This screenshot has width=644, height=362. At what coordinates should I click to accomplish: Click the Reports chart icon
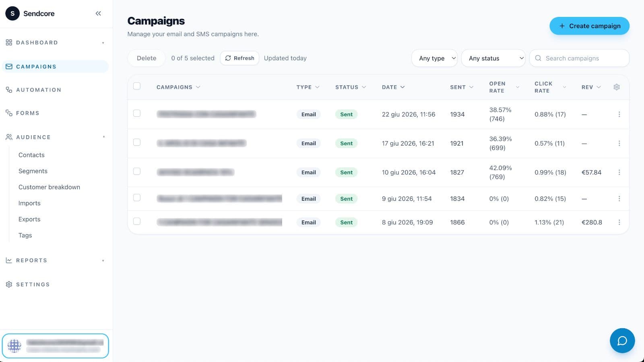coord(9,260)
